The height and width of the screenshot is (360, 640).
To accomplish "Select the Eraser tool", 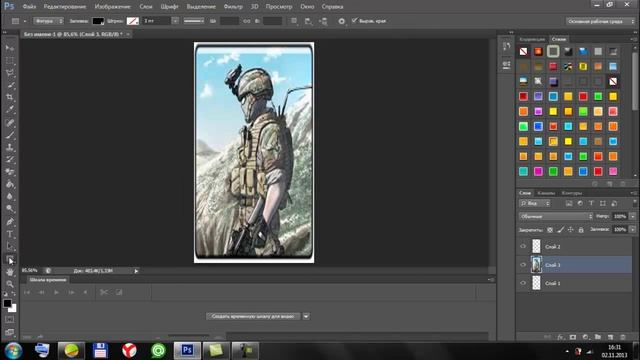I will pyautogui.click(x=10, y=172).
